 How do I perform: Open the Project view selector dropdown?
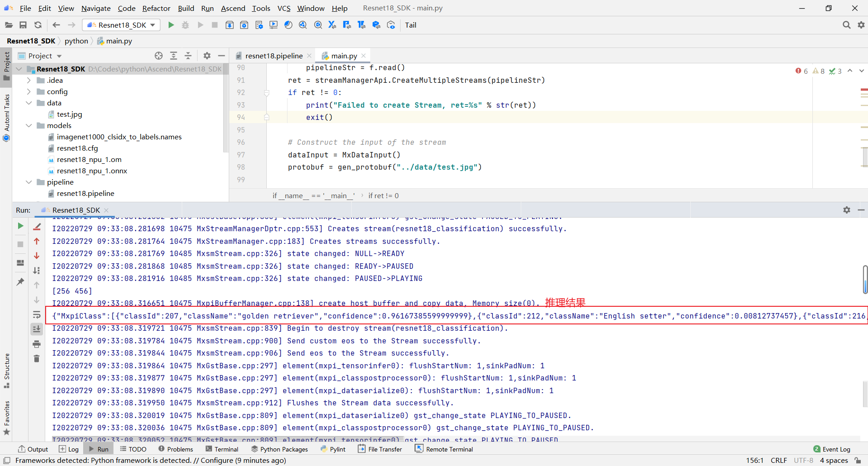pos(40,56)
